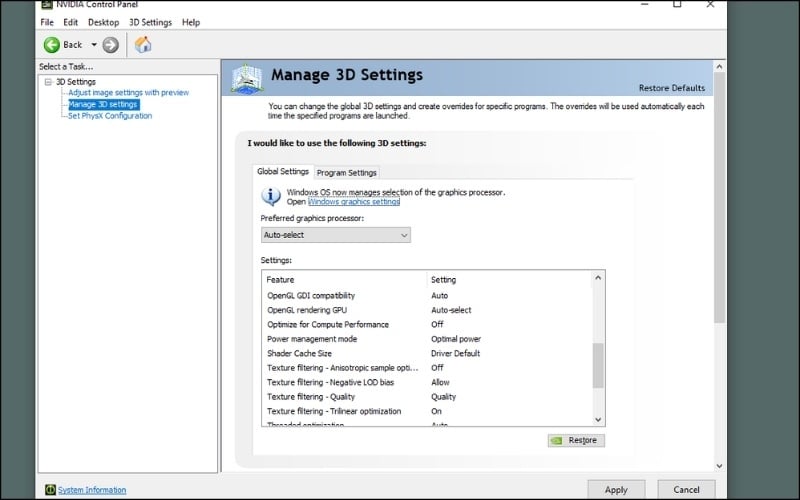Open the Preferred graphics processor dropdown
The height and width of the screenshot is (500, 800).
tap(336, 235)
